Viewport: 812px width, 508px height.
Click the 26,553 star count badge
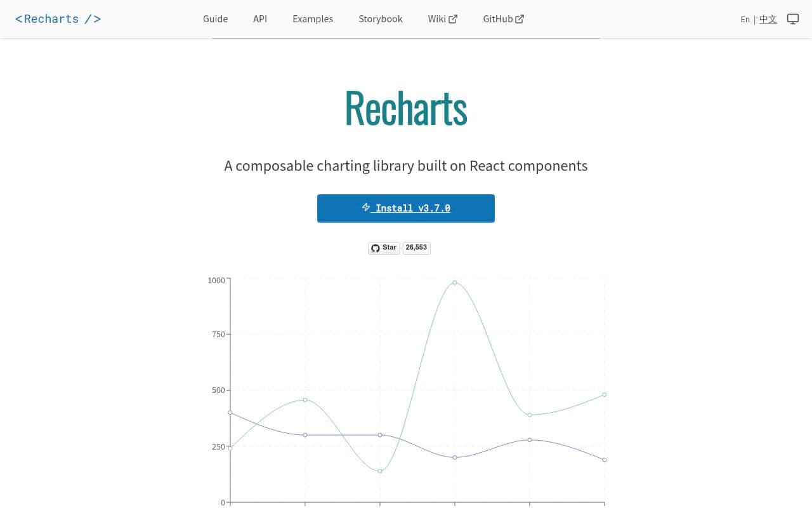[416, 248]
